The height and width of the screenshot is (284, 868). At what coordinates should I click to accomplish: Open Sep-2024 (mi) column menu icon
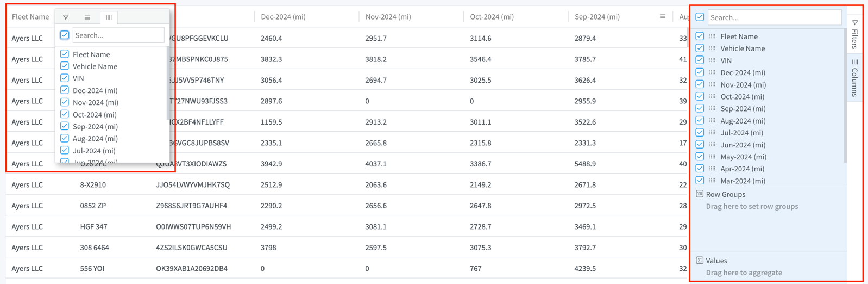coord(662,17)
